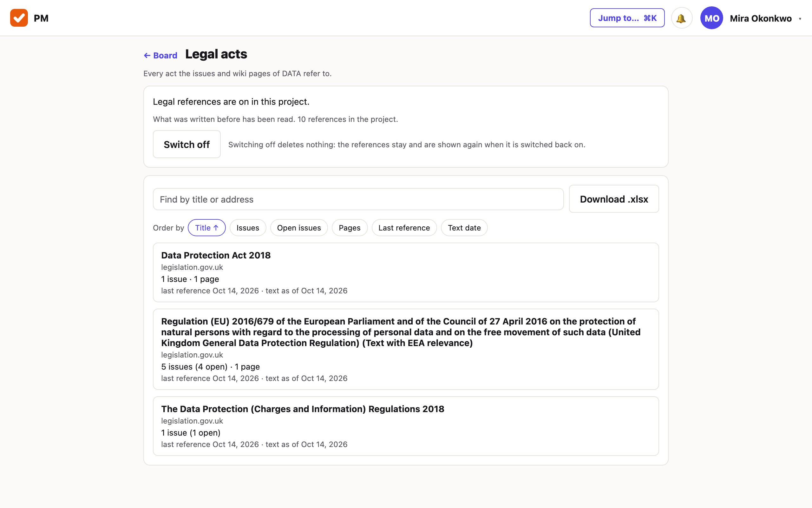Viewport: 812px width, 508px height.
Task: Order acts by Text date
Action: [464, 228]
